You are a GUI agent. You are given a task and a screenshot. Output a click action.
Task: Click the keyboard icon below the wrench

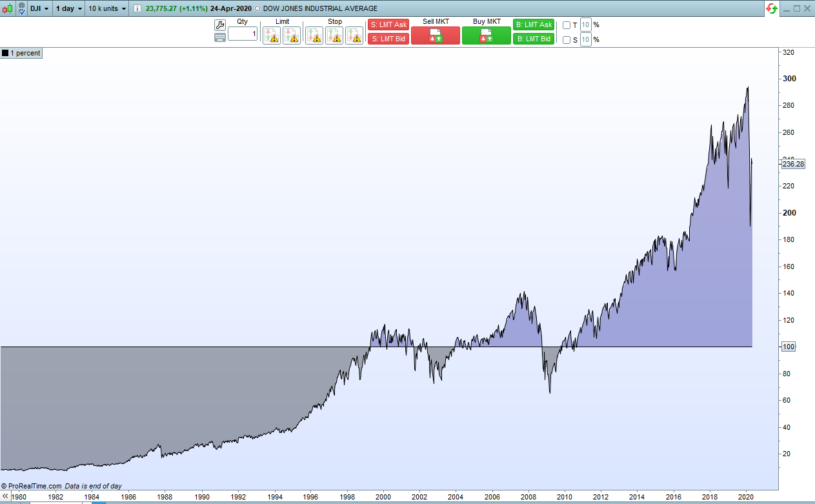pyautogui.click(x=220, y=37)
